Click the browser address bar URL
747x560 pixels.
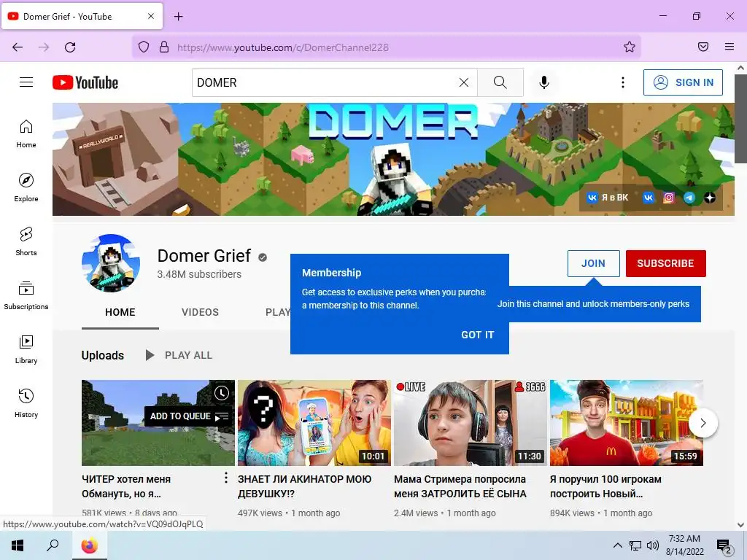[x=283, y=47]
